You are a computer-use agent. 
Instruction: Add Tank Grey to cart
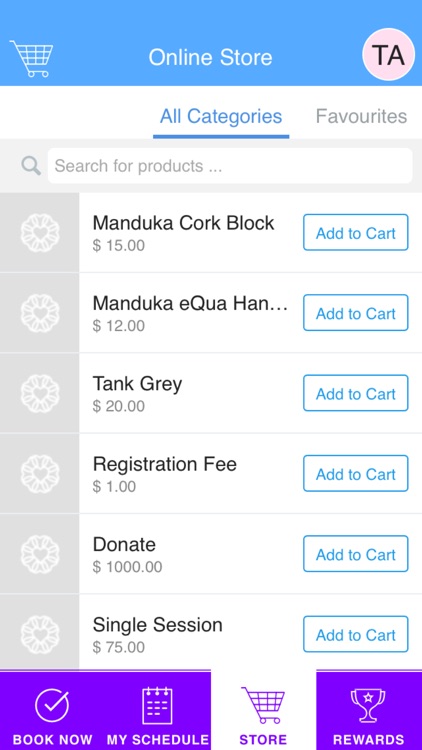355,393
